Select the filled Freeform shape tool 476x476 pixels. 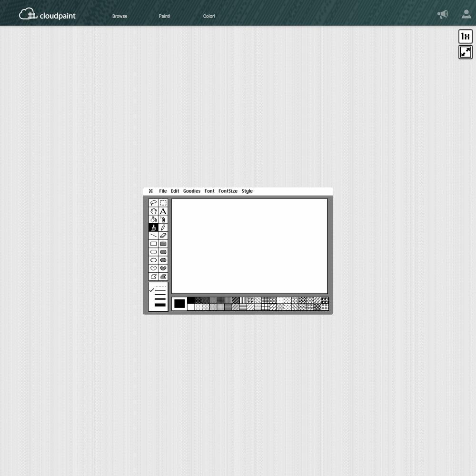click(163, 268)
